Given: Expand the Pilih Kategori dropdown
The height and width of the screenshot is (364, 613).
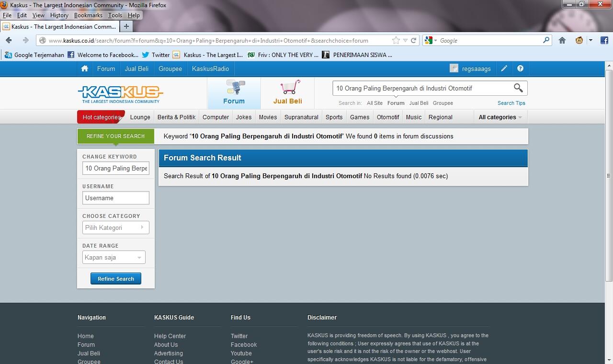Looking at the screenshot, I should [x=115, y=227].
